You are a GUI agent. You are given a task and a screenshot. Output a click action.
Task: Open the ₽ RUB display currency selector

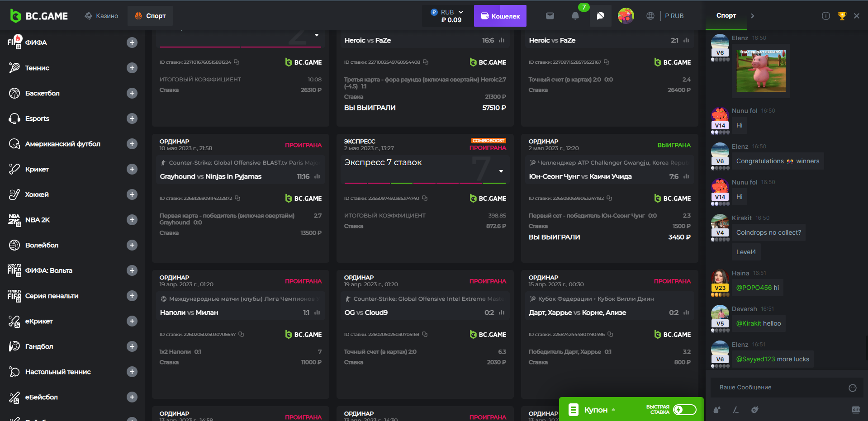pyautogui.click(x=674, y=16)
